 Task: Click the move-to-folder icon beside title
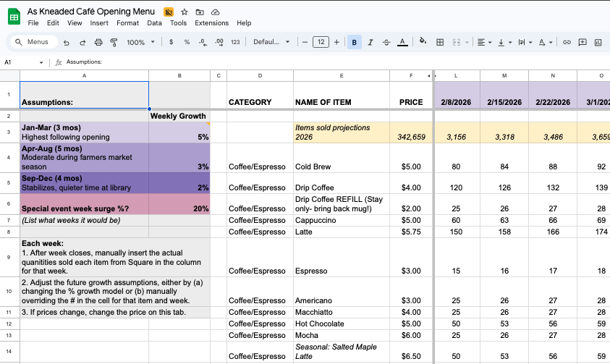[x=200, y=12]
